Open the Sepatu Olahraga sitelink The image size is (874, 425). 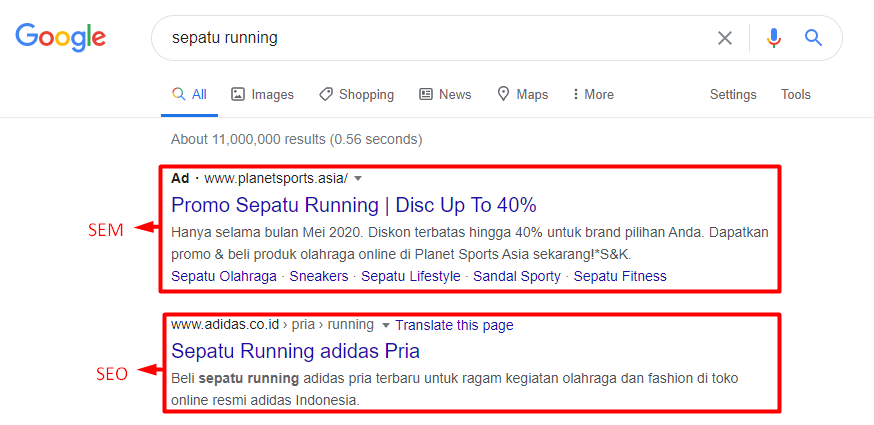coord(224,276)
